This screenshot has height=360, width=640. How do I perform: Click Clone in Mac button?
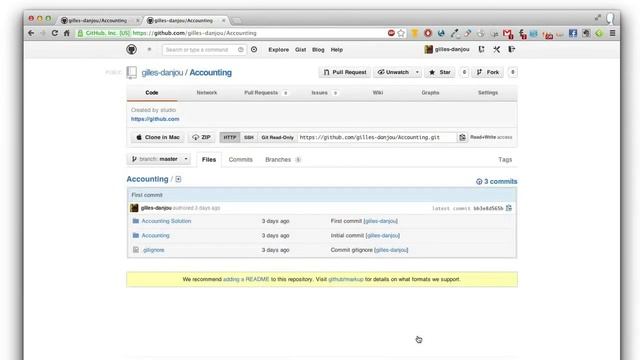[158, 138]
